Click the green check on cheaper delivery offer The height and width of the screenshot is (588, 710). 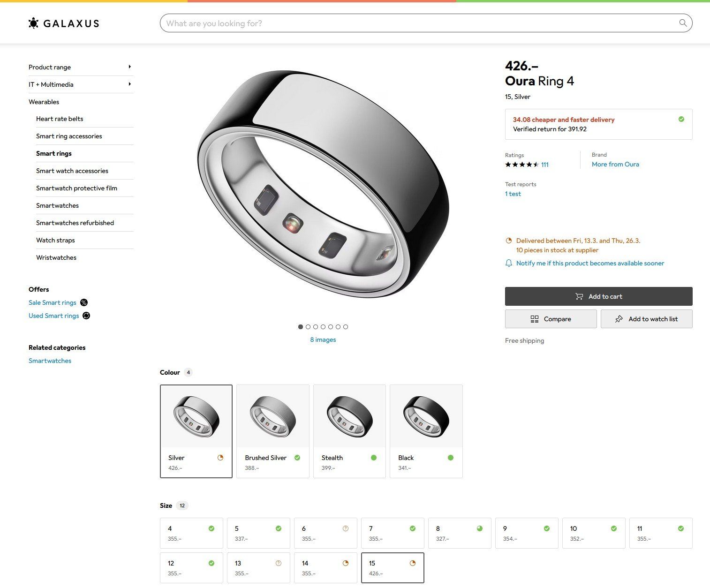[x=681, y=119]
